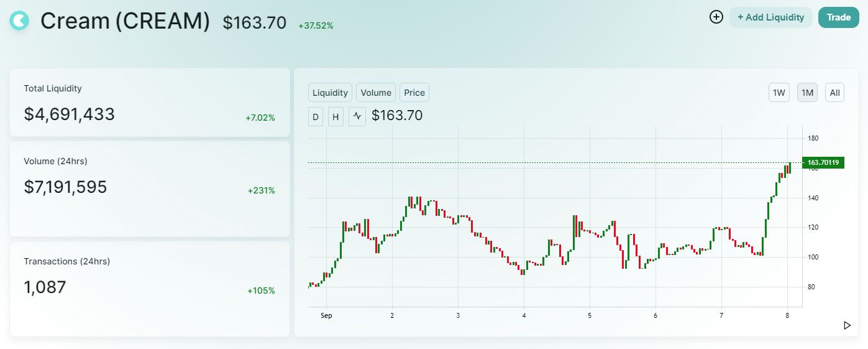
Task: Toggle daily candles with D button
Action: pos(316,116)
